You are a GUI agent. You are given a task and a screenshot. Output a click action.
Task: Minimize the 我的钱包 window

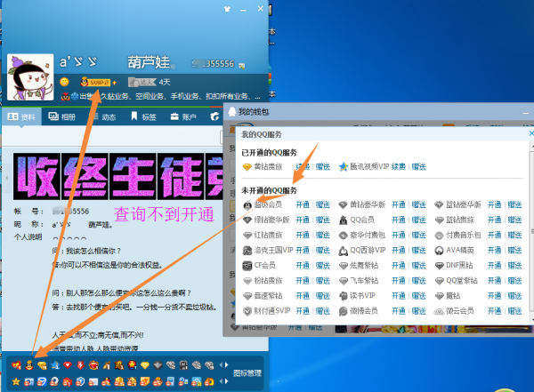(526, 113)
